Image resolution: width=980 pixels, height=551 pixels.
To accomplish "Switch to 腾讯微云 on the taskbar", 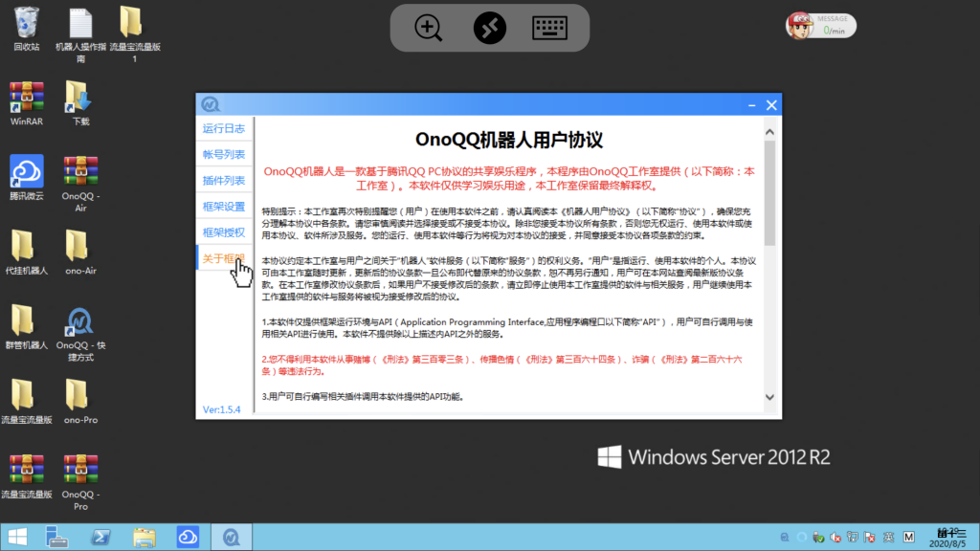I will 188,538.
